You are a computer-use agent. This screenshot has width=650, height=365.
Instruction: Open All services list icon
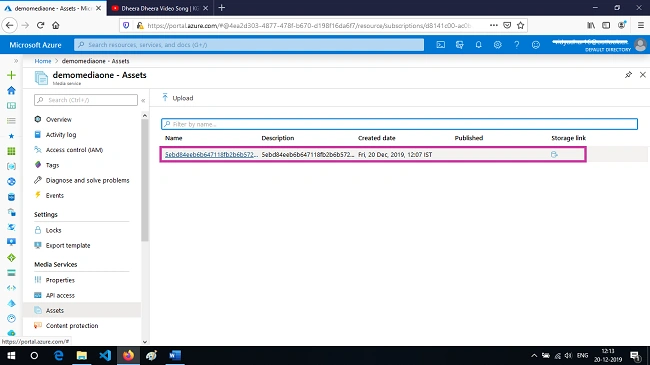click(11, 121)
